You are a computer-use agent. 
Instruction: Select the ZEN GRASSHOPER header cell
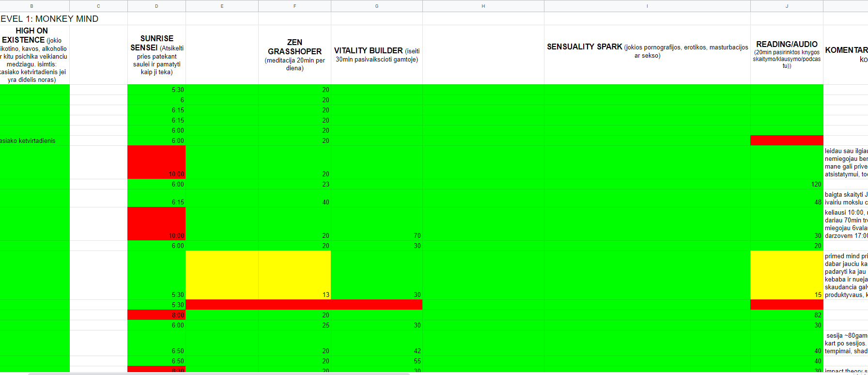[294, 55]
